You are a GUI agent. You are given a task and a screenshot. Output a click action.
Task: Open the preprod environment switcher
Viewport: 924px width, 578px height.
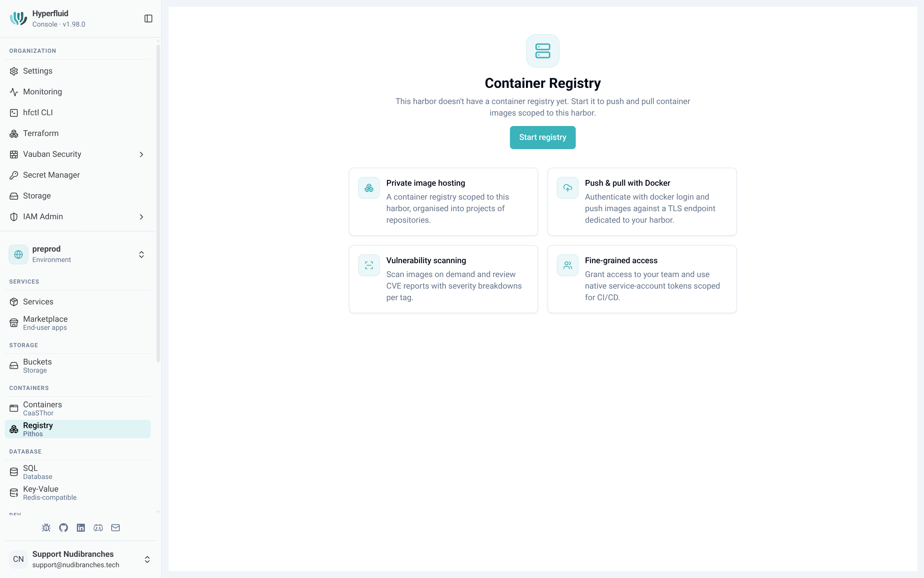[78, 254]
